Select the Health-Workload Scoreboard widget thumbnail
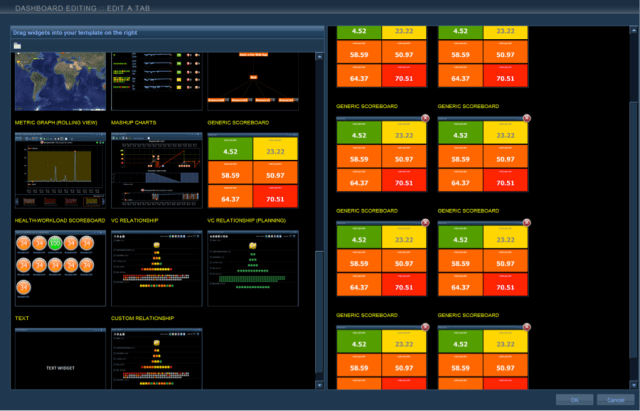The image size is (640, 411). pyautogui.click(x=57, y=267)
